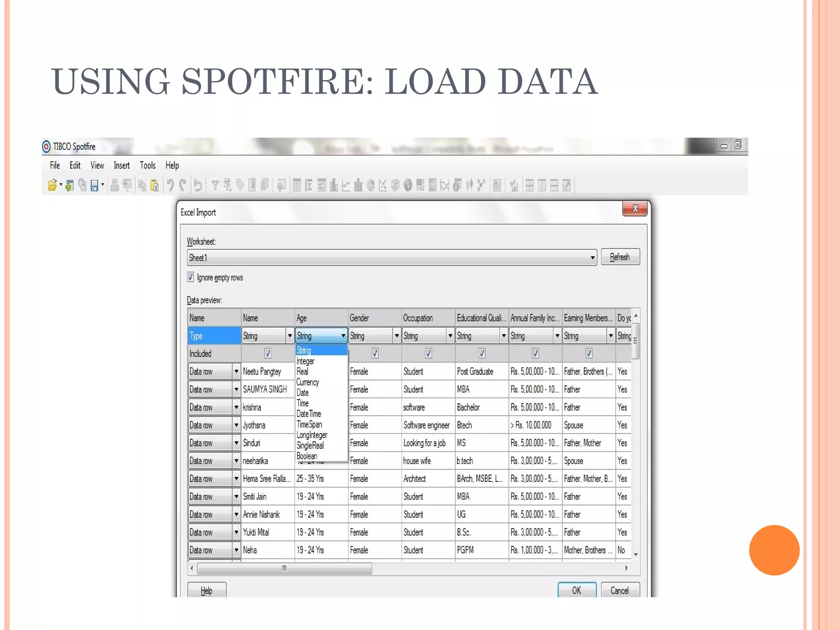Screen dimensions: 840x630
Task: Click the Add Data Tables icon
Action: pos(70,186)
